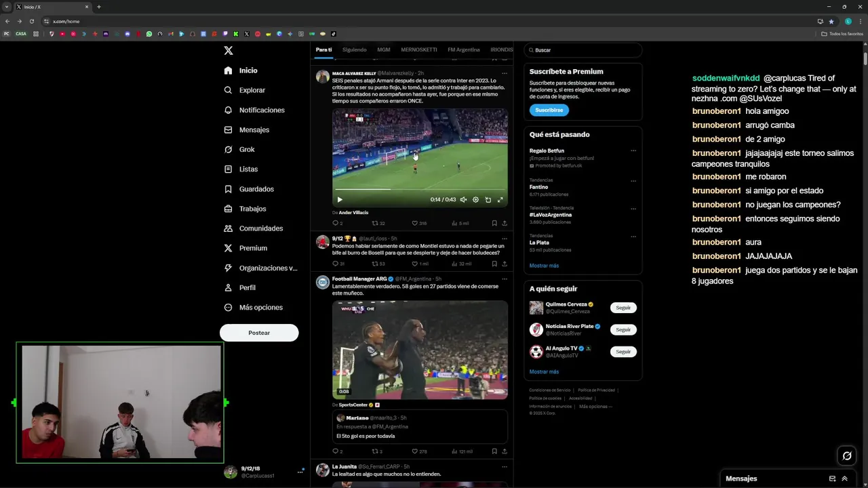
Task: Open Listas in the sidebar
Action: 241,169
